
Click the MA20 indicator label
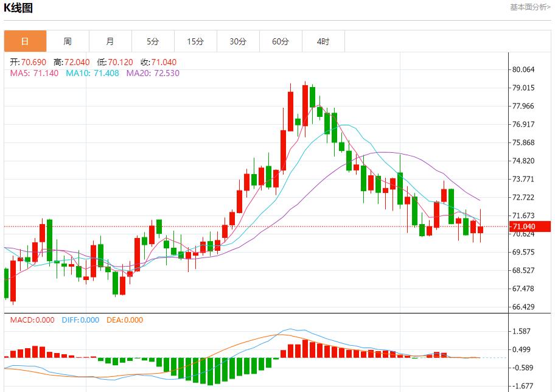coord(153,73)
